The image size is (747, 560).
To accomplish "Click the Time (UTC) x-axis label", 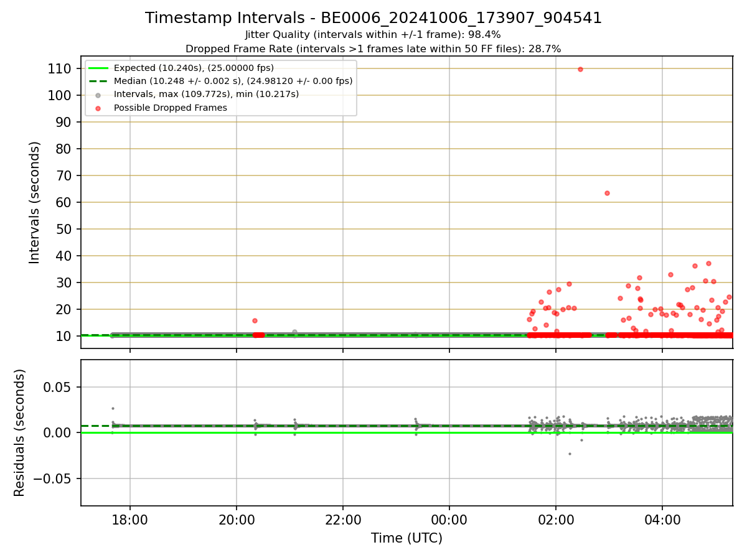I will click(x=406, y=538).
